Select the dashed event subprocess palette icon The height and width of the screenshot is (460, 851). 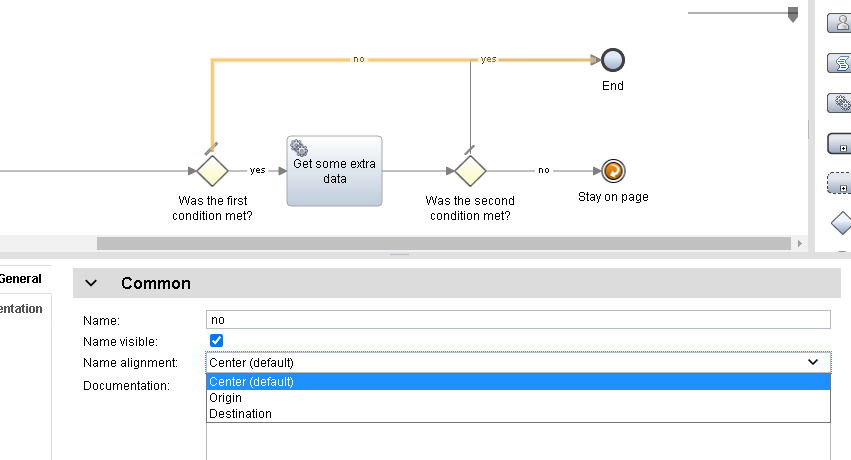point(839,184)
